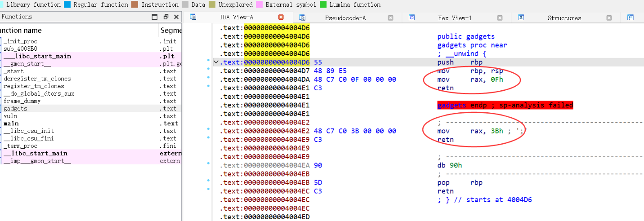
Task: Switch to the Structures tab
Action: [564, 18]
